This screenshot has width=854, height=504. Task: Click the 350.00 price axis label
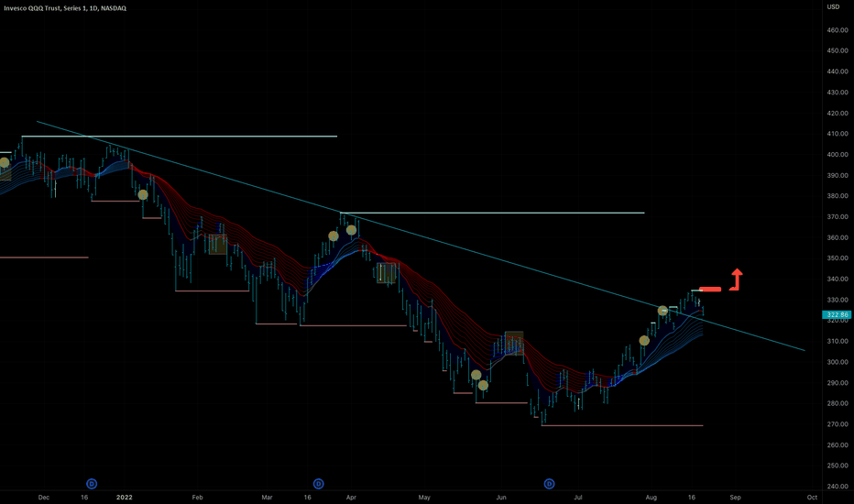click(x=838, y=258)
